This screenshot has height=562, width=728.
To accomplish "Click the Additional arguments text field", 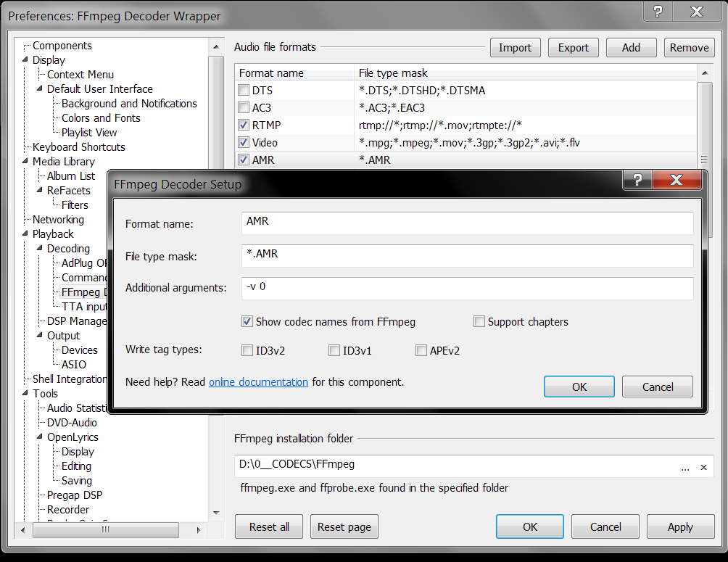I will 467,287.
